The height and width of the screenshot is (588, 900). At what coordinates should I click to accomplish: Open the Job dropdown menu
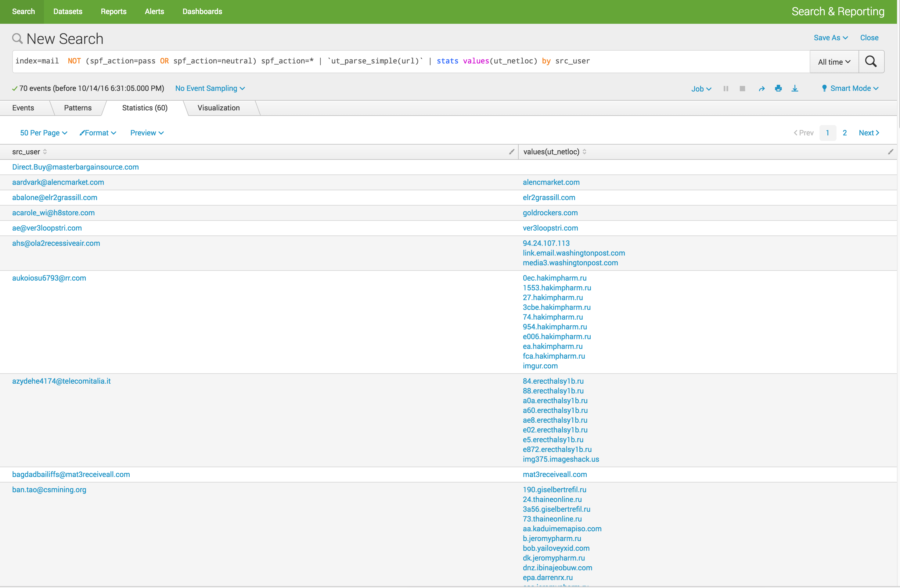701,88
